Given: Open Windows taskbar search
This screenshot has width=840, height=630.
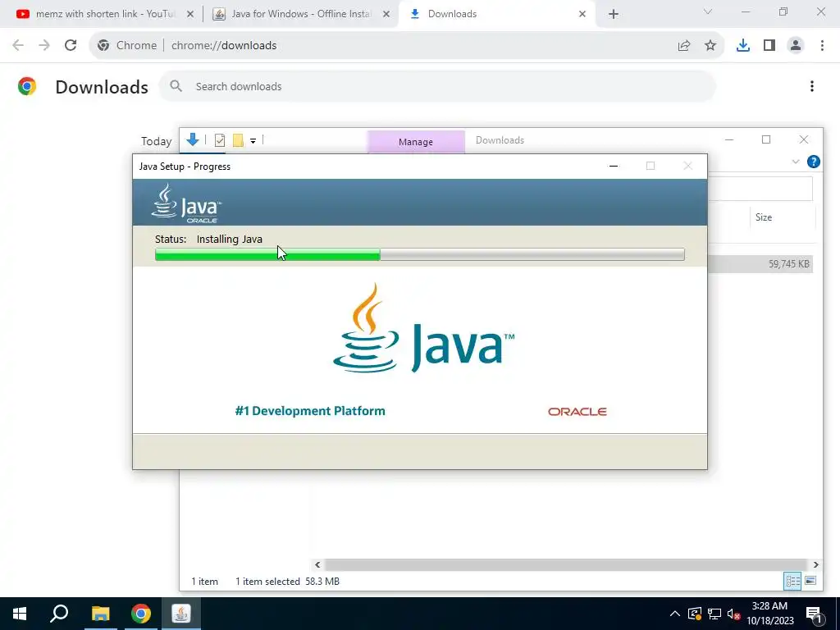Looking at the screenshot, I should (59, 614).
